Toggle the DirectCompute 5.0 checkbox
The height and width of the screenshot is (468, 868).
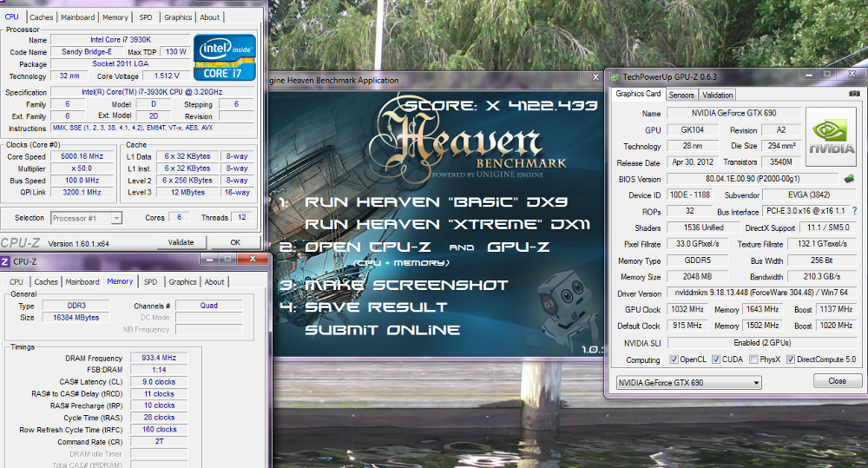point(791,359)
